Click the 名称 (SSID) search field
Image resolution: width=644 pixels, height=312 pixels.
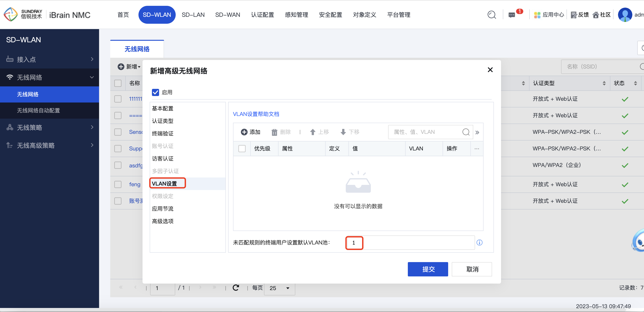(x=603, y=66)
